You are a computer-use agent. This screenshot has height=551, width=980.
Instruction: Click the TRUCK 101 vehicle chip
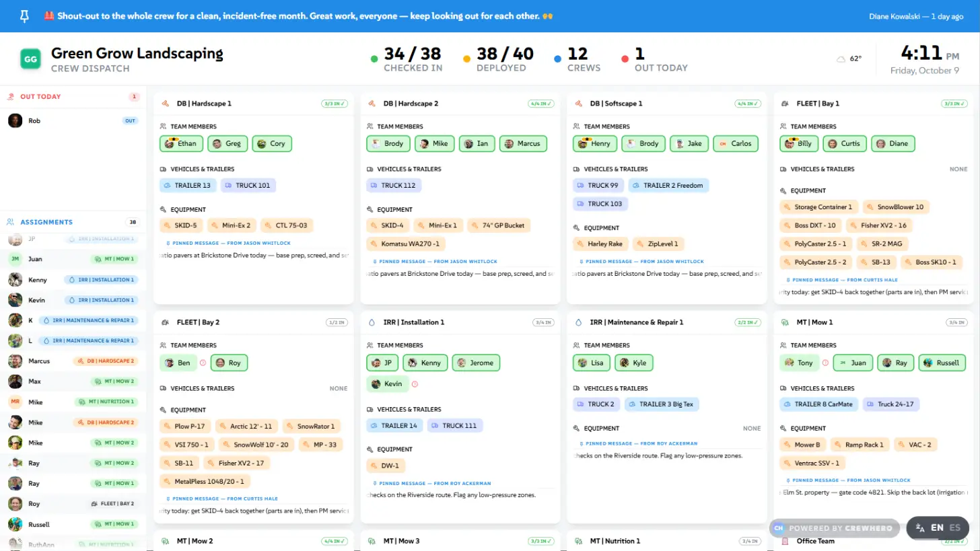tap(248, 186)
